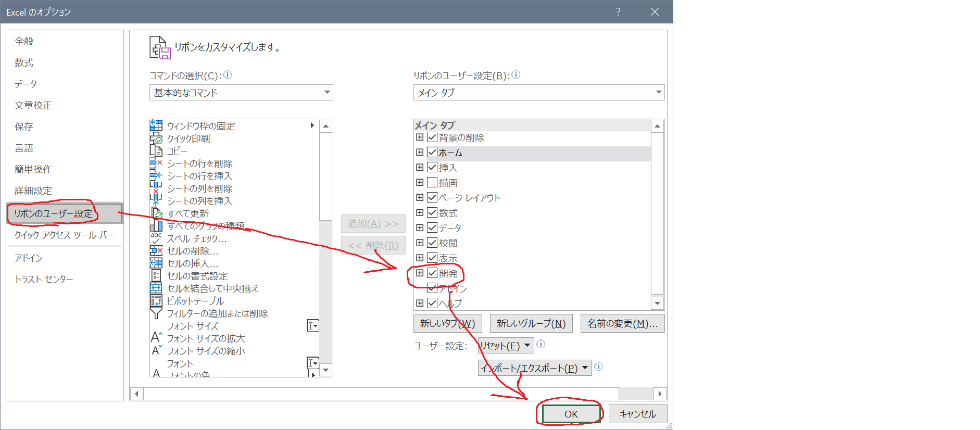Expand the 表示 tree node

(420, 258)
